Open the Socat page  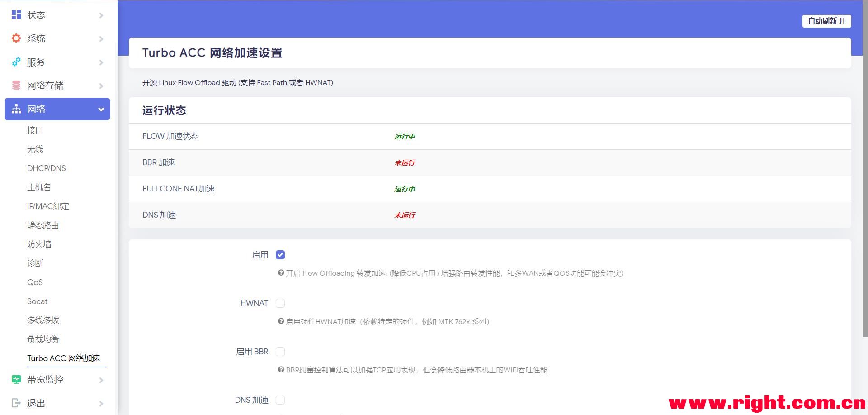tap(37, 301)
